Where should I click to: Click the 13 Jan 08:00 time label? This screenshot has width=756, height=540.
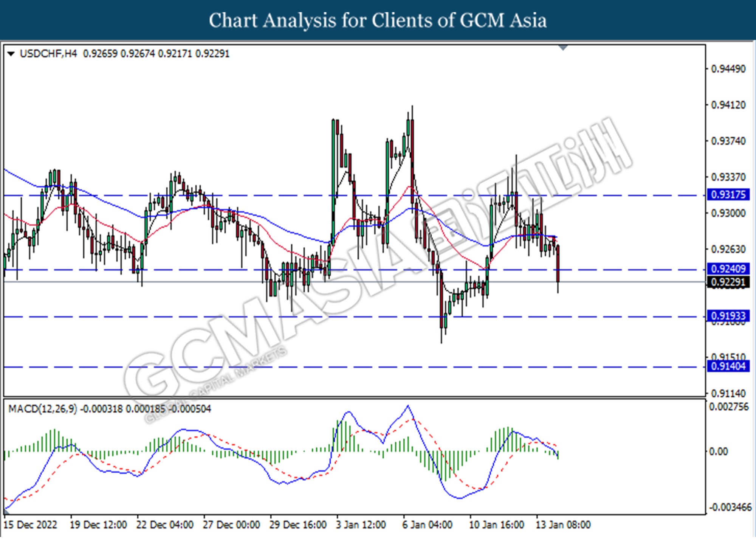563,525
